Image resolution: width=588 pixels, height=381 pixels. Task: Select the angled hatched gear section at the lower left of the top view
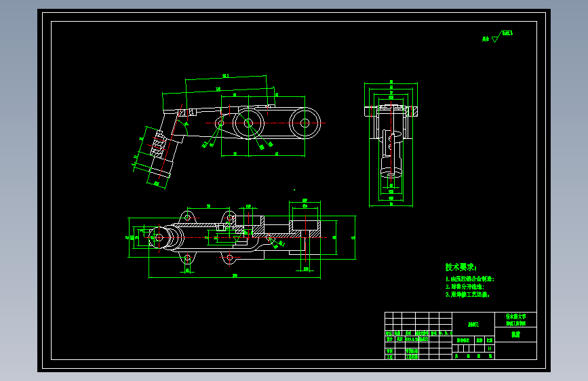coord(159,145)
